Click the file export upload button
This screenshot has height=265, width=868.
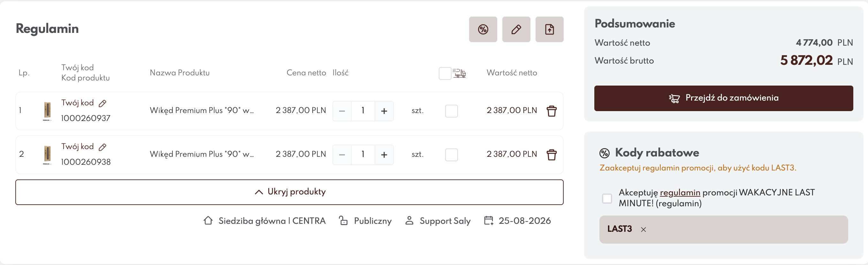click(550, 29)
